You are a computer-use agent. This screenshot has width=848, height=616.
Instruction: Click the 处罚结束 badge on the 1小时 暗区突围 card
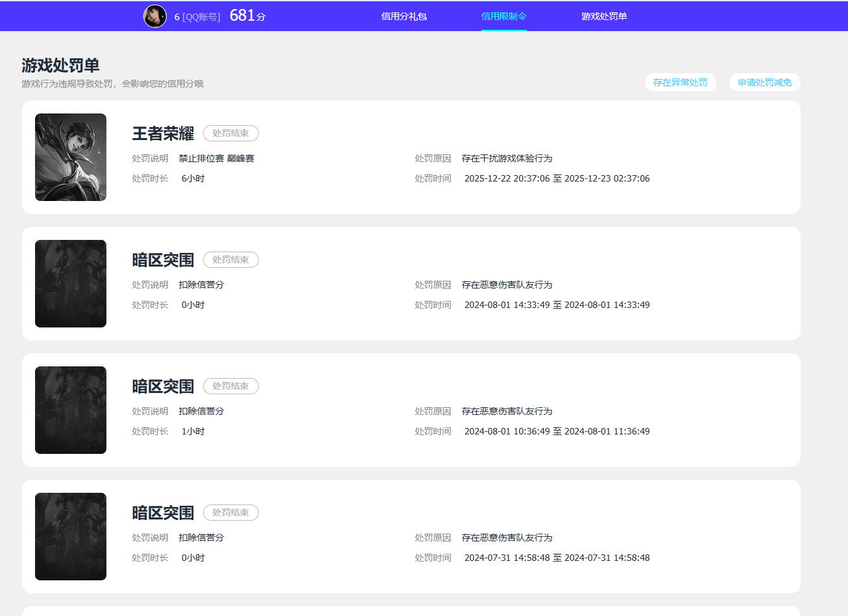[x=231, y=386]
